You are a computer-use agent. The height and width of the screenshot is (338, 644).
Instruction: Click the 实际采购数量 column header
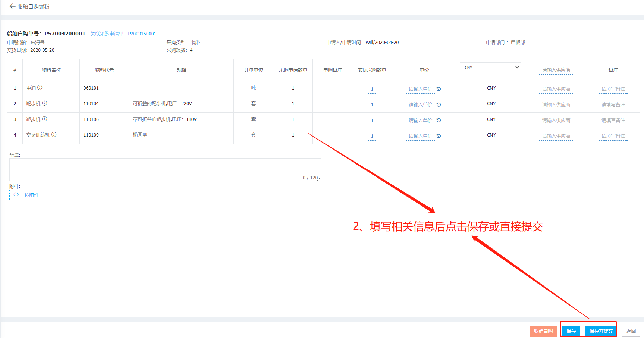372,70
